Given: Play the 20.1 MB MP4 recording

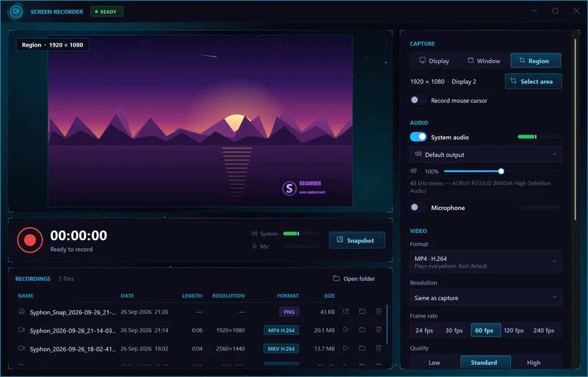Looking at the screenshot, I should point(346,330).
